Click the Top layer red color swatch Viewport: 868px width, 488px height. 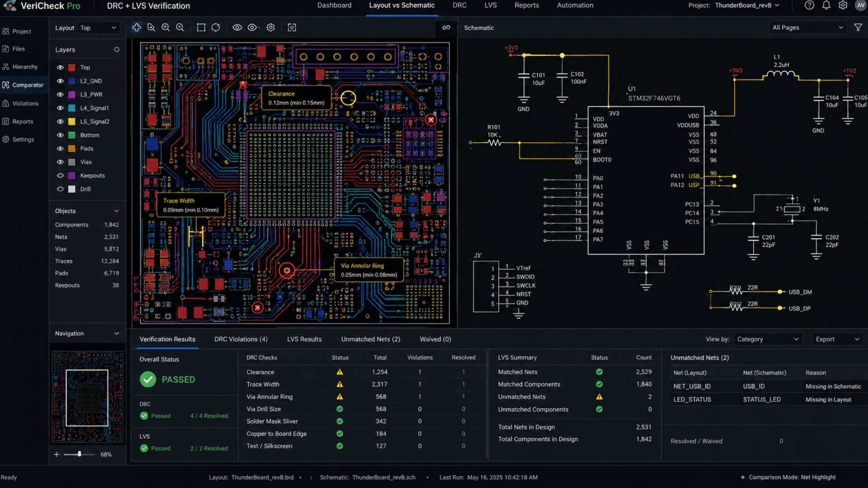72,67
